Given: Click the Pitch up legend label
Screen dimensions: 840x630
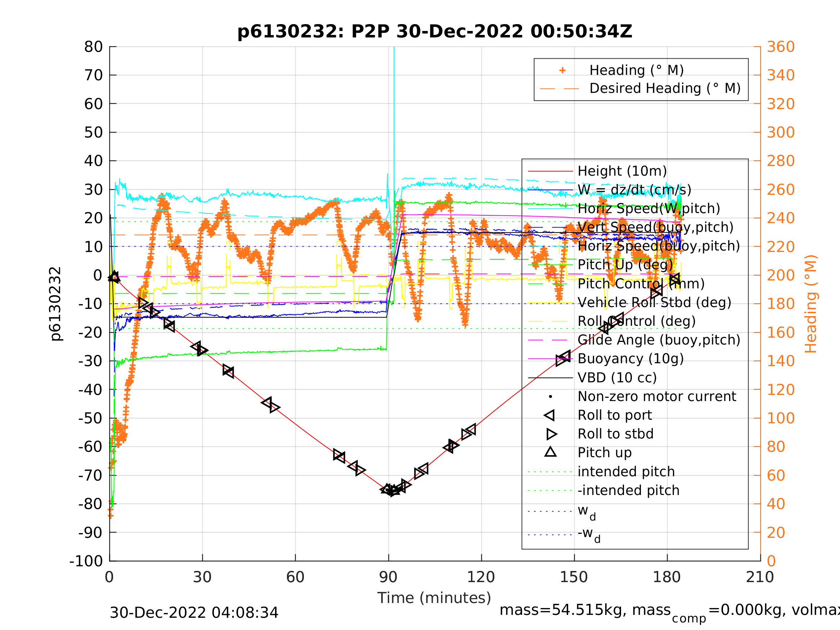Looking at the screenshot, I should click(605, 453).
